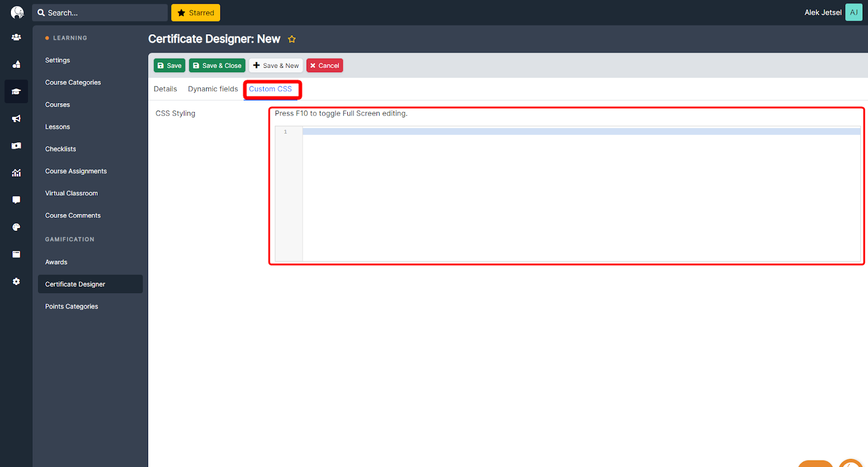This screenshot has height=467, width=868.
Task: Click the magnifier icon in the search box
Action: pyautogui.click(x=41, y=12)
